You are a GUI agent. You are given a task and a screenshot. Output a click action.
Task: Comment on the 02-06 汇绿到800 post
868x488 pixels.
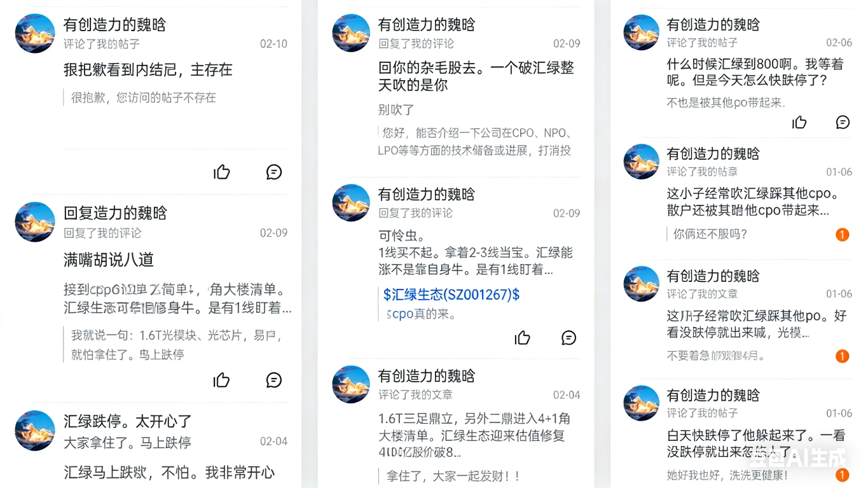pos(843,122)
